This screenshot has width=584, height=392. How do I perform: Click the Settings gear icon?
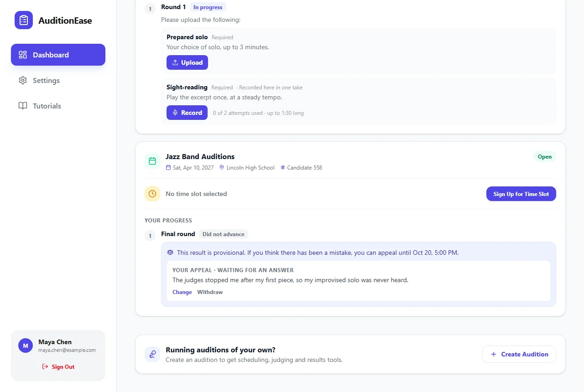click(x=23, y=80)
